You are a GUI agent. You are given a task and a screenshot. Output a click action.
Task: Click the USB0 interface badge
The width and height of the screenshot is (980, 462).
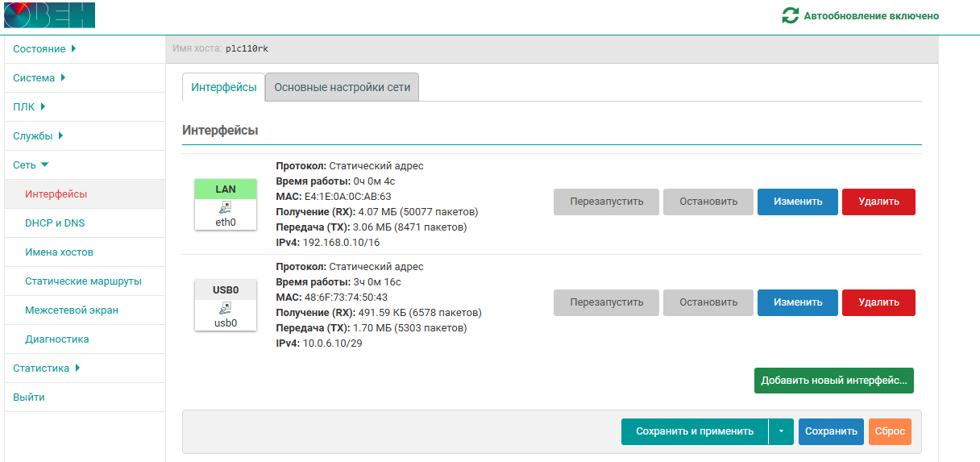pos(226,289)
